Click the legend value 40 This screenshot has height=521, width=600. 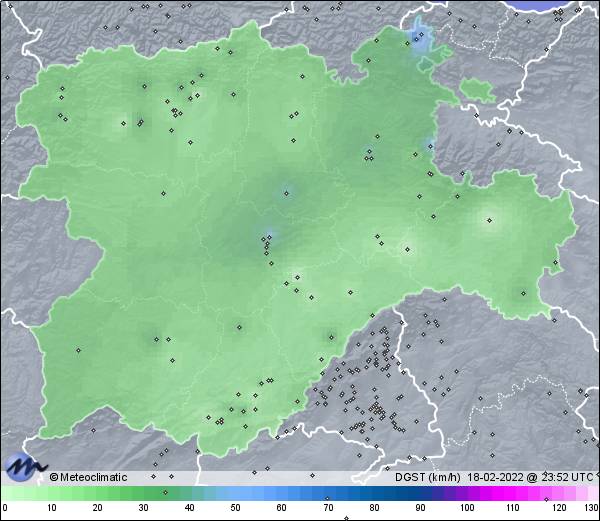click(189, 508)
